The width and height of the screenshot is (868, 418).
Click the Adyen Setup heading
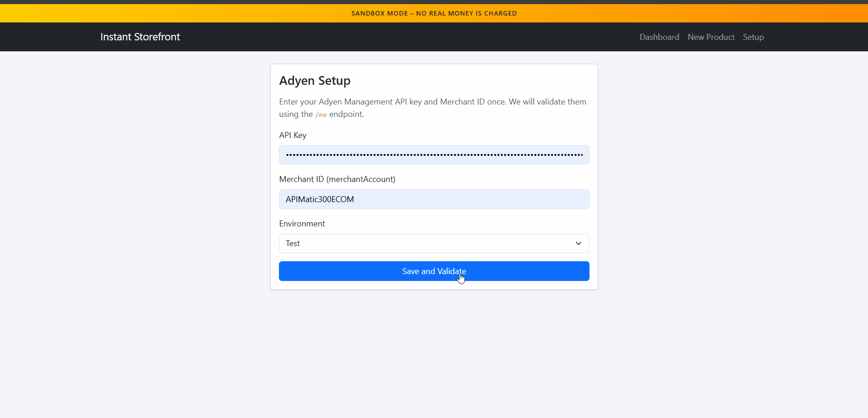315,81
